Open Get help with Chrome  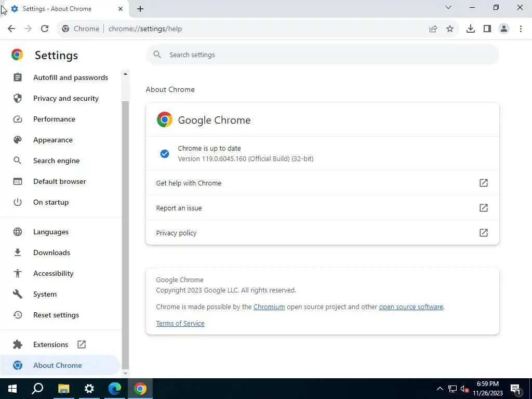(x=322, y=183)
